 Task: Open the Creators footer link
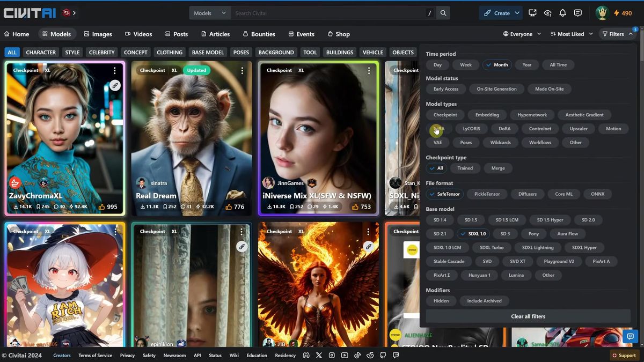[x=62, y=355]
